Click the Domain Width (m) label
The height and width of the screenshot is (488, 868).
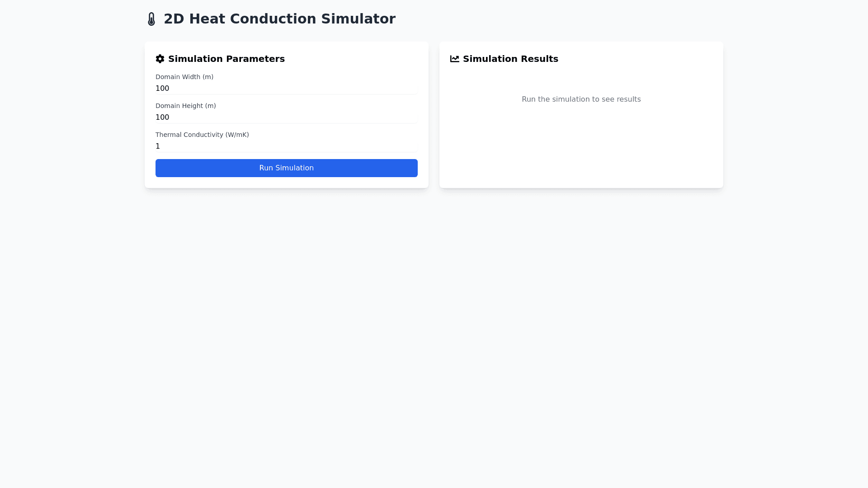click(184, 77)
